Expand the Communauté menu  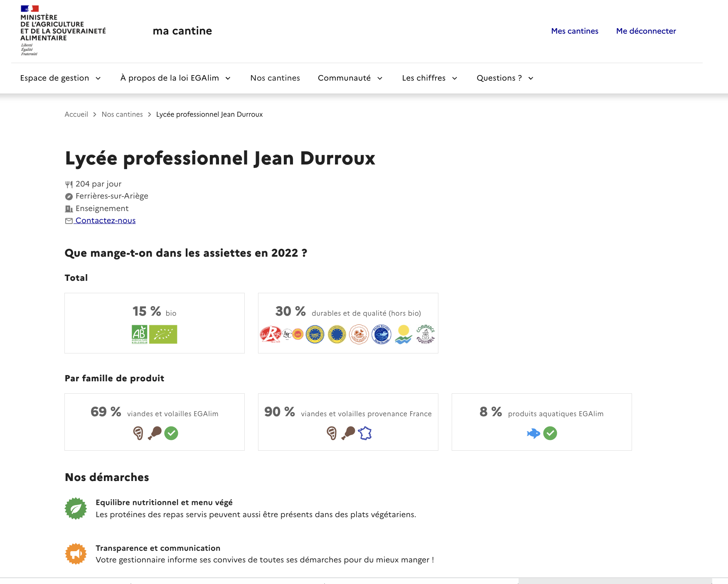click(x=350, y=78)
